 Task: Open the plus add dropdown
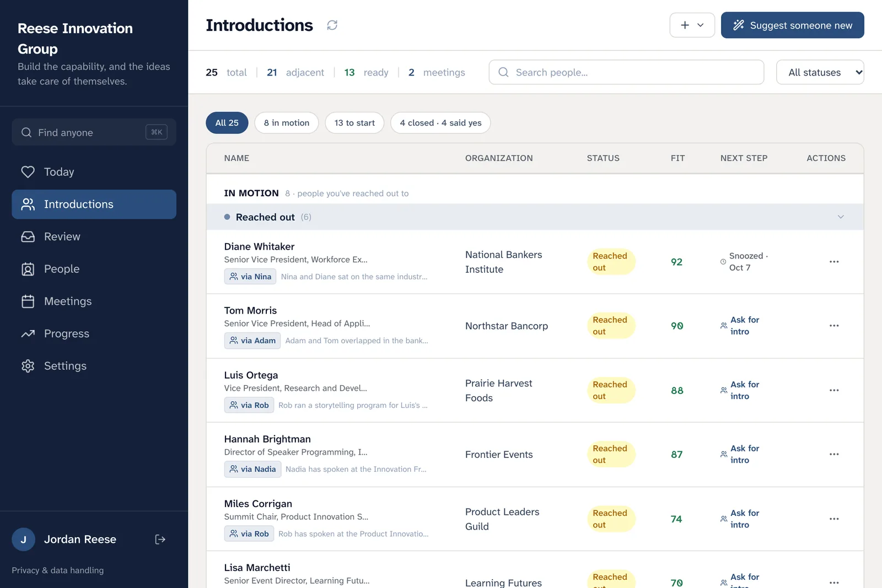692,25
